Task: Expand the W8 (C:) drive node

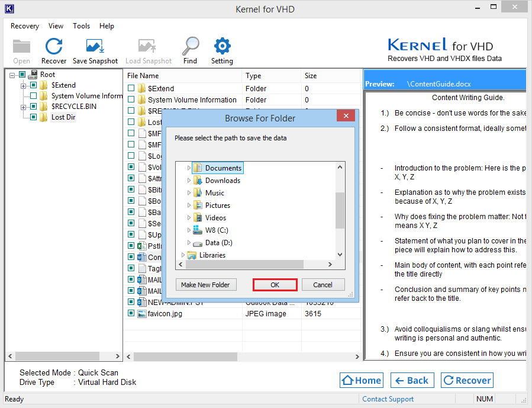Action: tap(189, 230)
